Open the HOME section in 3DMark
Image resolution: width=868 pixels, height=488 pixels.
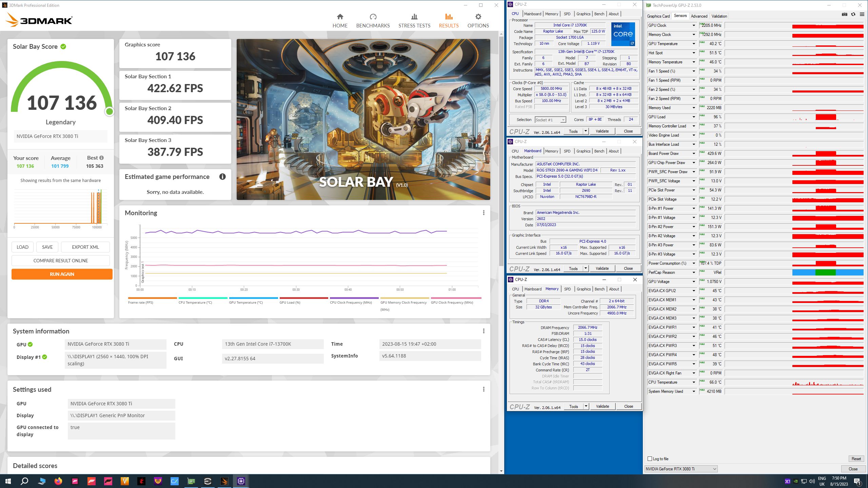[340, 21]
